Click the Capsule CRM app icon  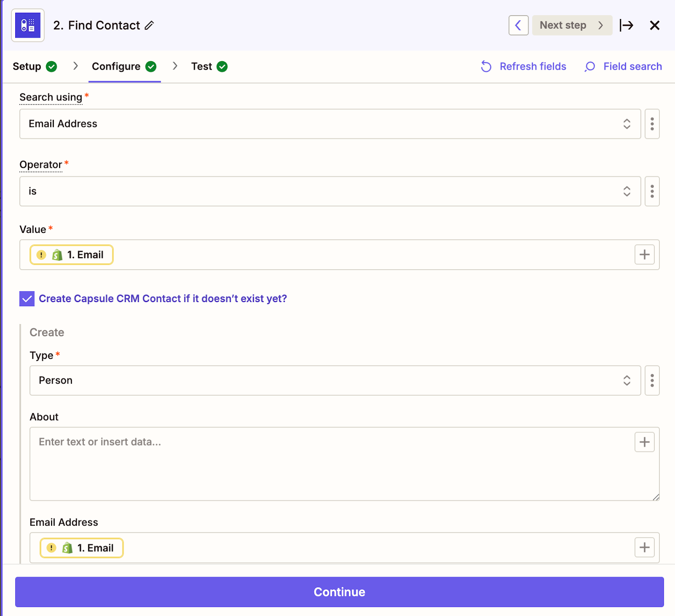28,25
